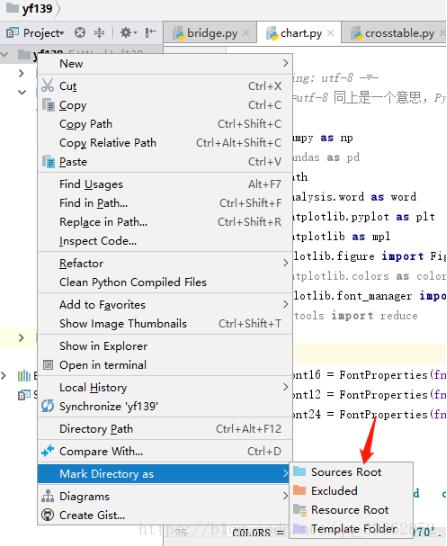Click the bridge.py file icon
The height and width of the screenshot is (546, 447).
click(179, 33)
